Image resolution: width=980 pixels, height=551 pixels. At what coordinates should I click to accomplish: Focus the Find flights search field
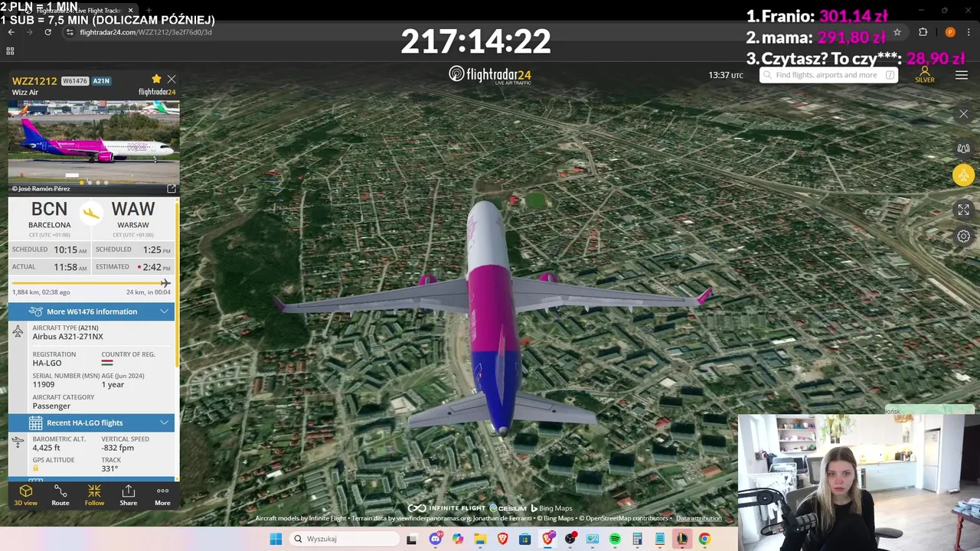coord(828,75)
